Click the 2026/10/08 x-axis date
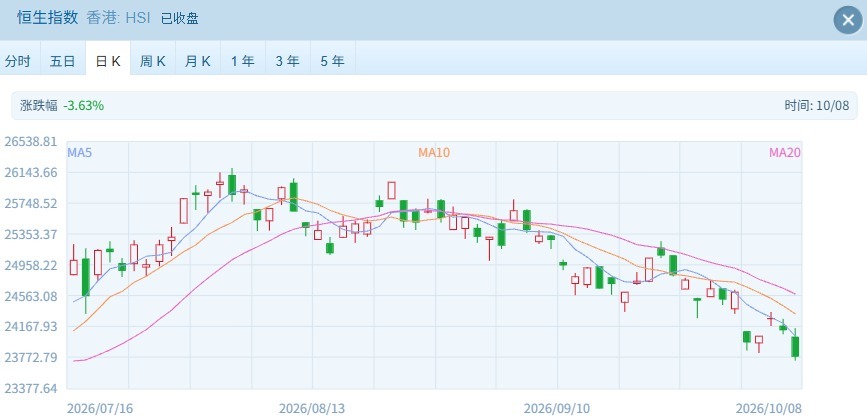 [x=769, y=409]
